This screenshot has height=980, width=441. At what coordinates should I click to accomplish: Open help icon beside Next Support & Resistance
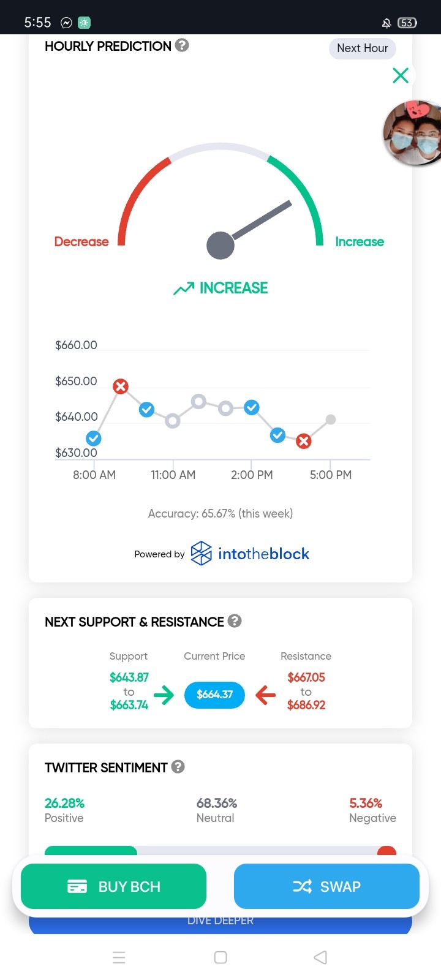(x=235, y=621)
